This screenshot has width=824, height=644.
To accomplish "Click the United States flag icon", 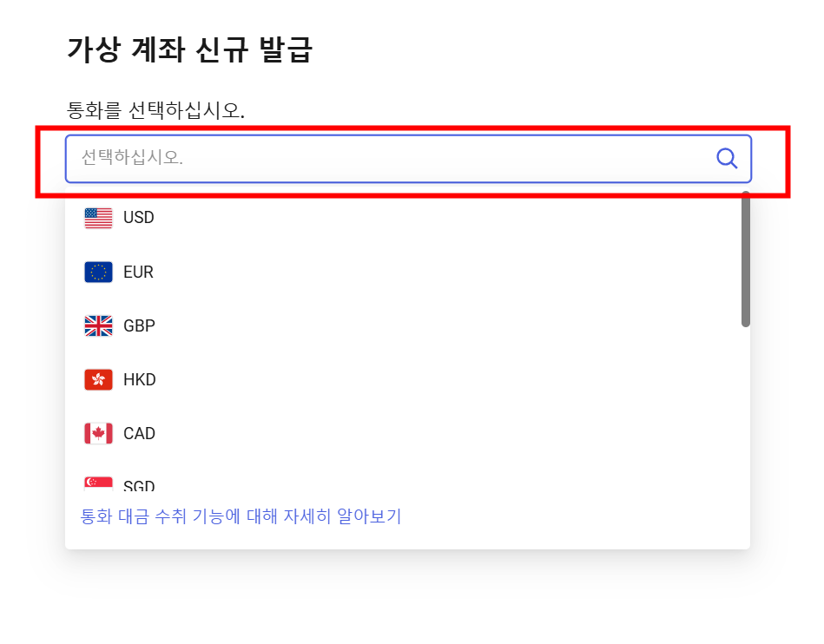I will 98,218.
